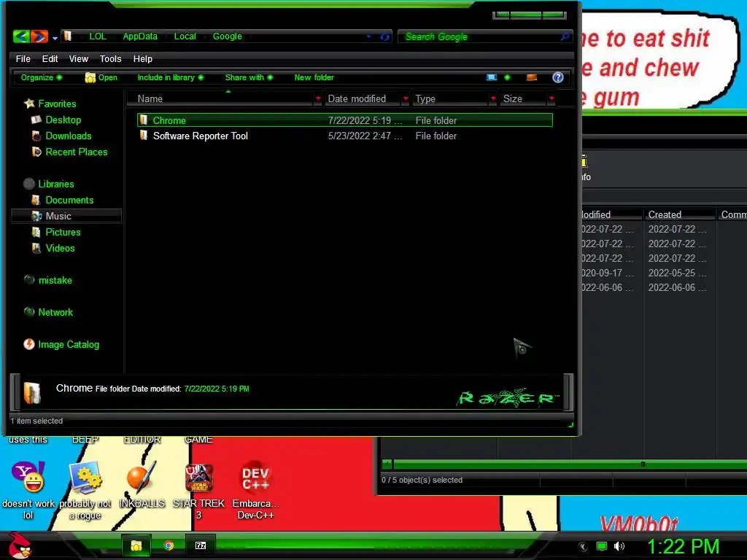Open Music library
Image resolution: width=747 pixels, height=560 pixels.
tap(66, 216)
